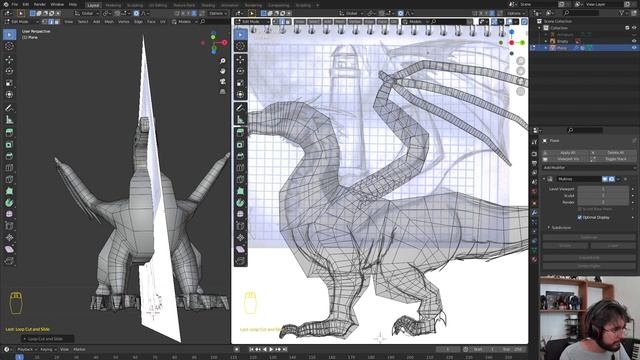The image size is (640, 360).
Task: Select the Cursor tool in left viewport toolbar
Action: click(9, 46)
